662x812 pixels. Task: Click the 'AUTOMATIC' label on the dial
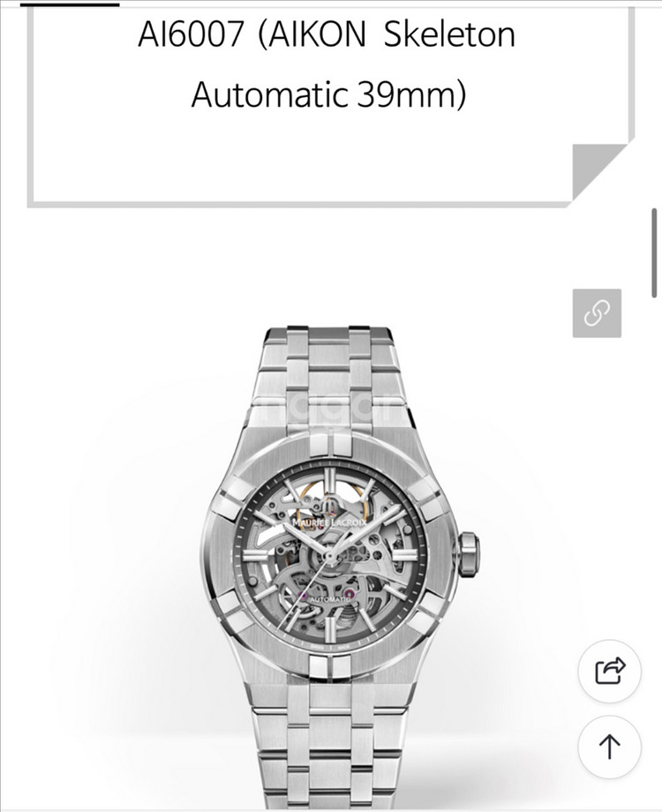[331, 599]
